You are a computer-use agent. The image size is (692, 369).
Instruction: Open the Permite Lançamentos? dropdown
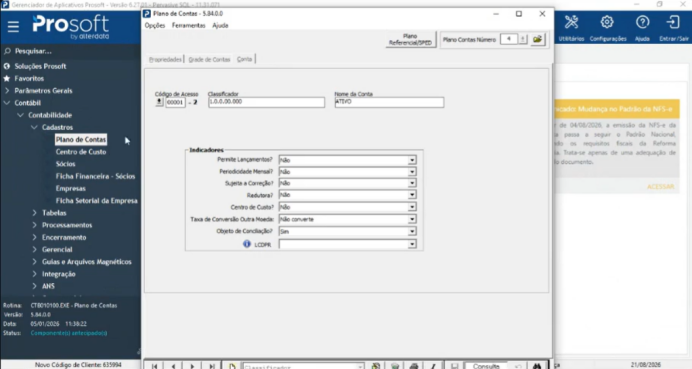412,160
